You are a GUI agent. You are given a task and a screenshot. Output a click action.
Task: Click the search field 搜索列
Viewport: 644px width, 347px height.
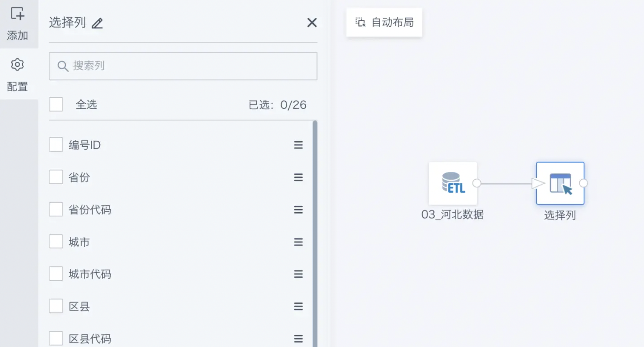[183, 66]
